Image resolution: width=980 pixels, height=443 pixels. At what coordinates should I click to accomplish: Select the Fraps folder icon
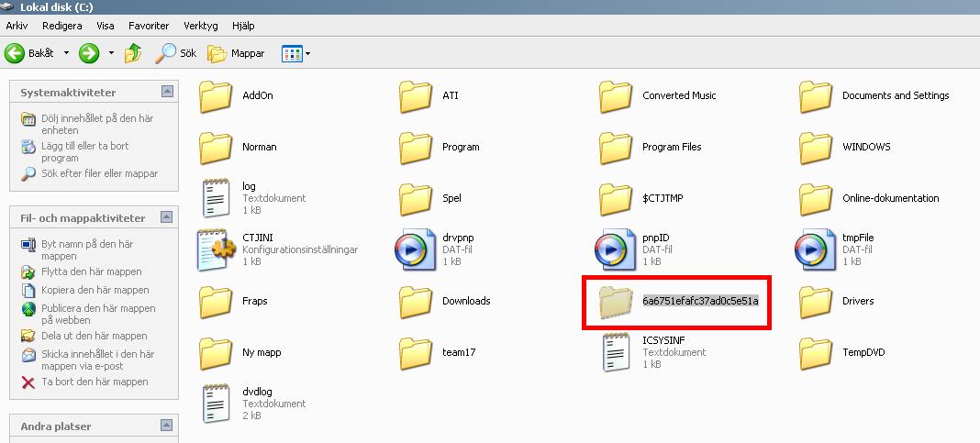coord(216,301)
